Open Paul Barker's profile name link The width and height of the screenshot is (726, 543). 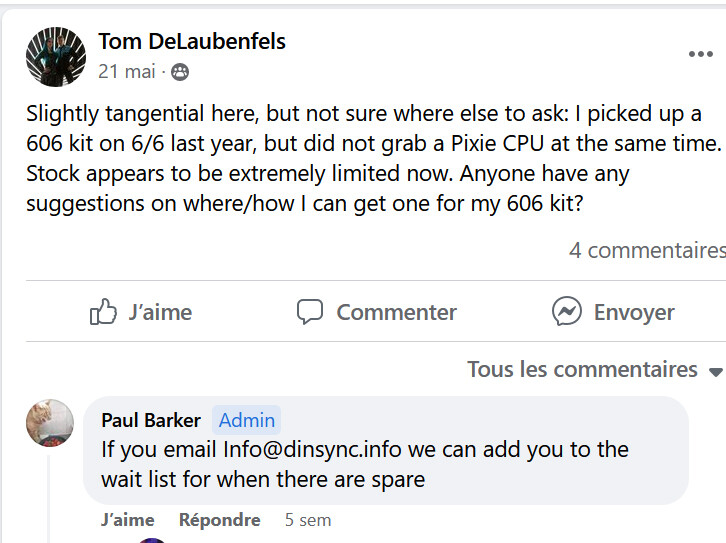151,420
